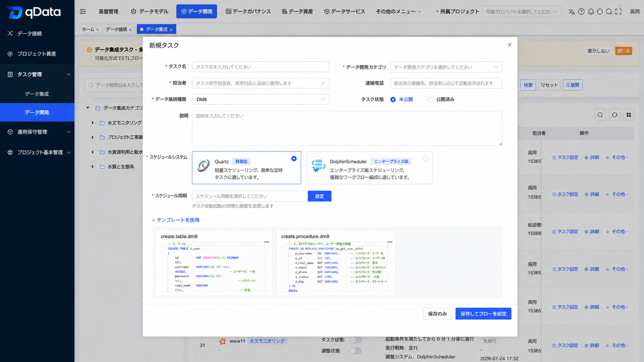Click the search icon above the table
The width and height of the screenshot is (644, 362).
600,115
